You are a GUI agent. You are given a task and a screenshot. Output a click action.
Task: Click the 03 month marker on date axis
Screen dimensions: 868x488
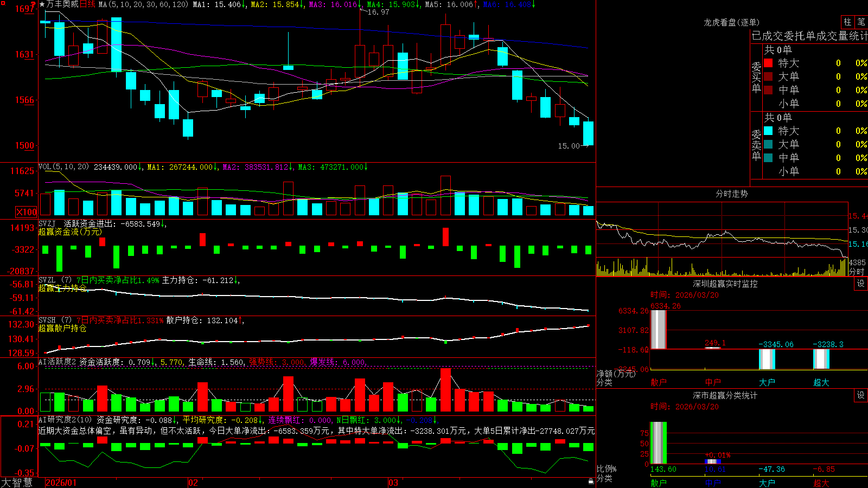click(393, 483)
